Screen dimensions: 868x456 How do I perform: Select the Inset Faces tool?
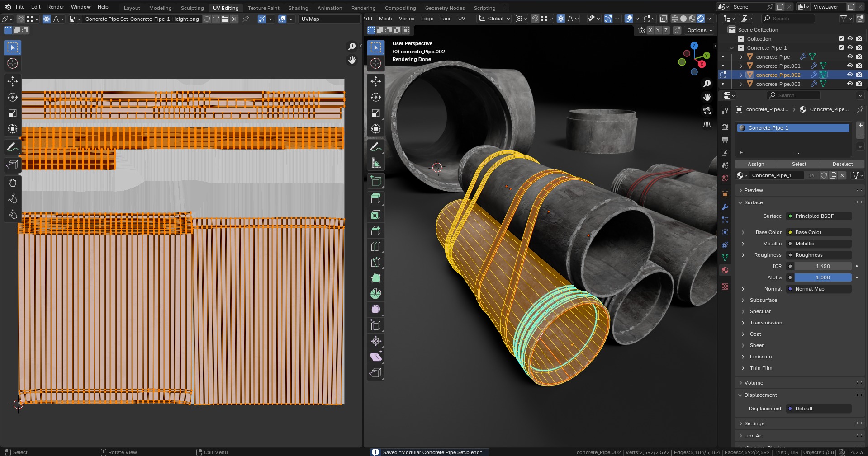376,215
